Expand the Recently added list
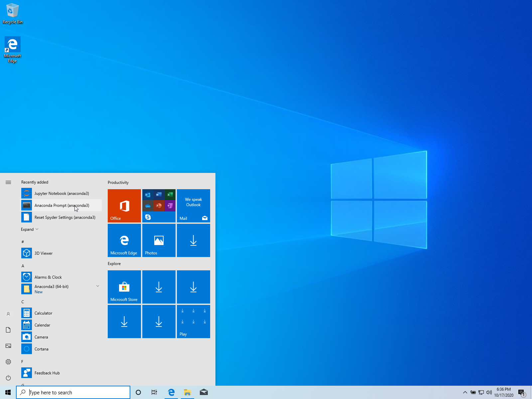 [30, 229]
